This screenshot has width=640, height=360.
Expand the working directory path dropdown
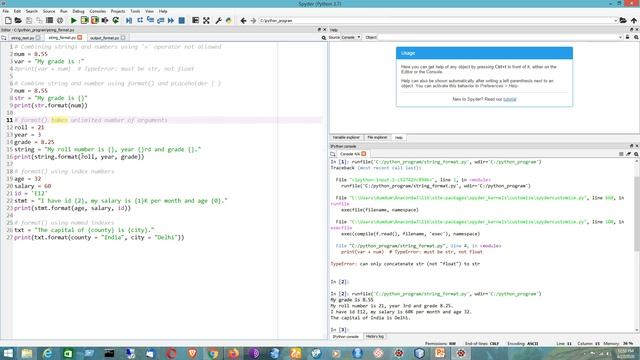pyautogui.click(x=615, y=20)
